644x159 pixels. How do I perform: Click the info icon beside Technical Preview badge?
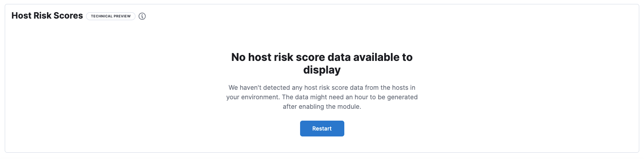[142, 16]
